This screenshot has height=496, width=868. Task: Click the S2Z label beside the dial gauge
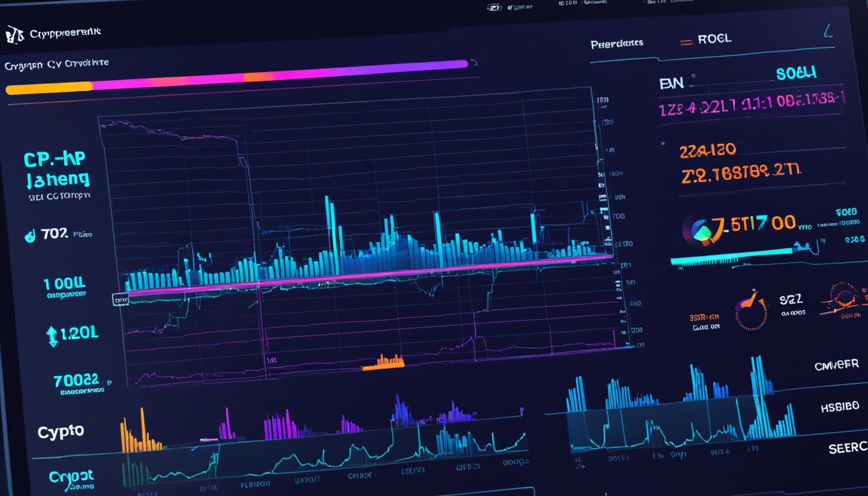pos(792,300)
